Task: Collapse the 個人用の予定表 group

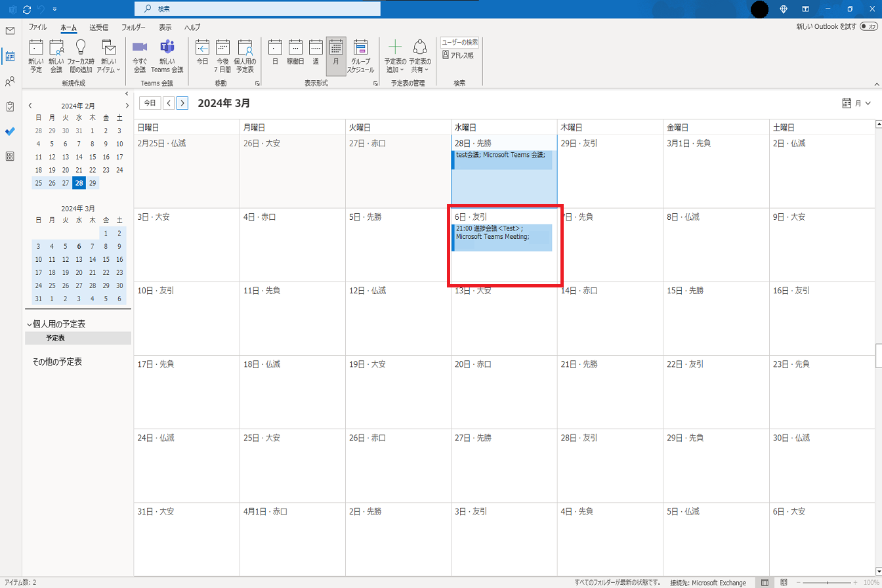Action: 30,324
